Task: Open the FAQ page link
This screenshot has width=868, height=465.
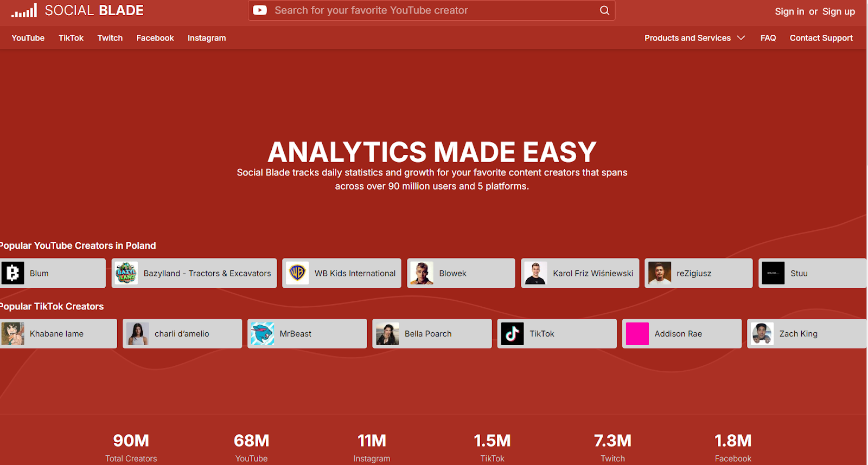Action: click(768, 38)
